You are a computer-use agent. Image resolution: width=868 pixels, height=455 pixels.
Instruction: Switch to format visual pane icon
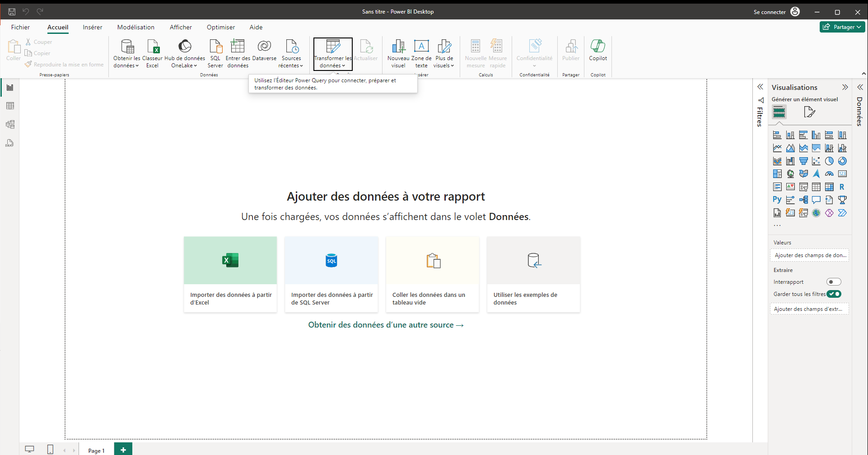pos(809,112)
